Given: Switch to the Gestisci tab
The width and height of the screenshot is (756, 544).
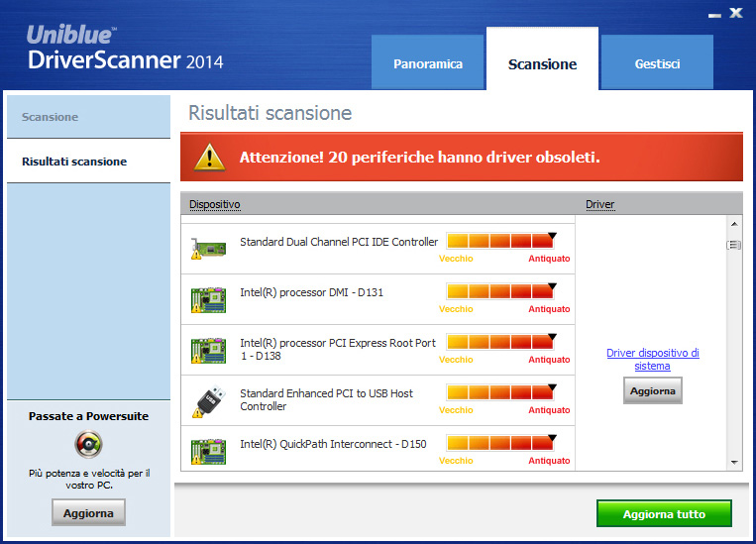Looking at the screenshot, I should coord(657,63).
